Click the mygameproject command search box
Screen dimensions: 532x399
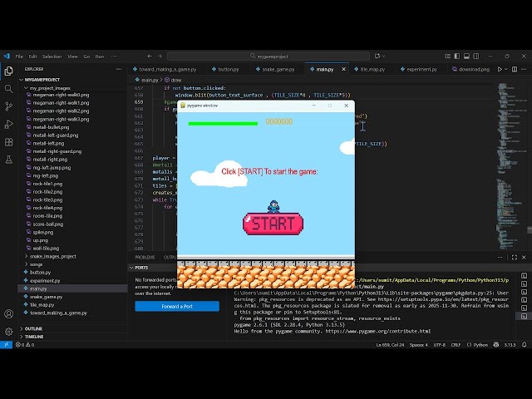click(x=268, y=57)
